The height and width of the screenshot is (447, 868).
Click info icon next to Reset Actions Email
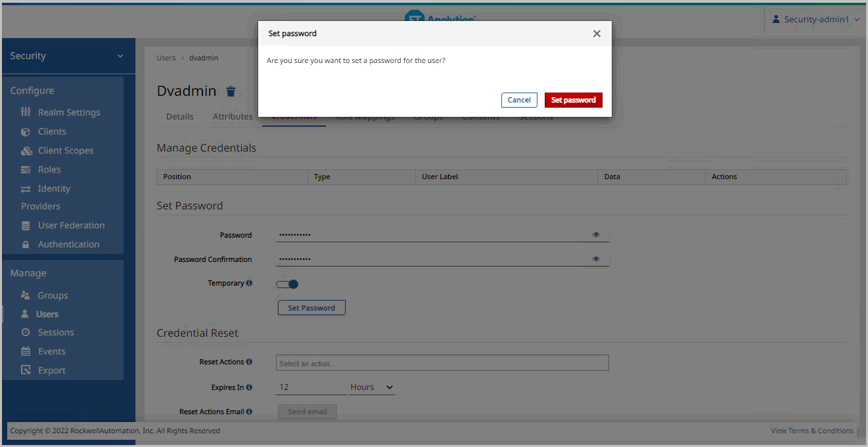(x=249, y=412)
